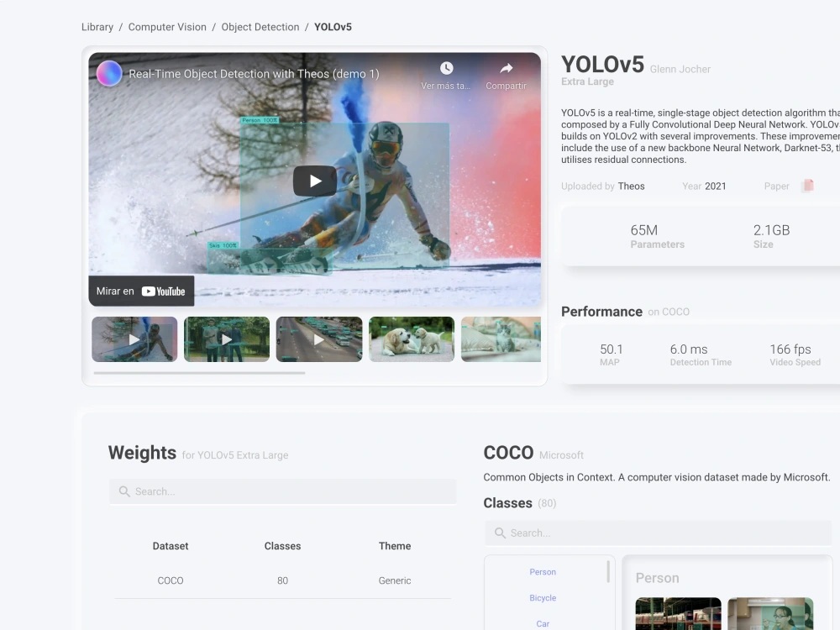Click the 50.1 MAP value

click(x=612, y=349)
